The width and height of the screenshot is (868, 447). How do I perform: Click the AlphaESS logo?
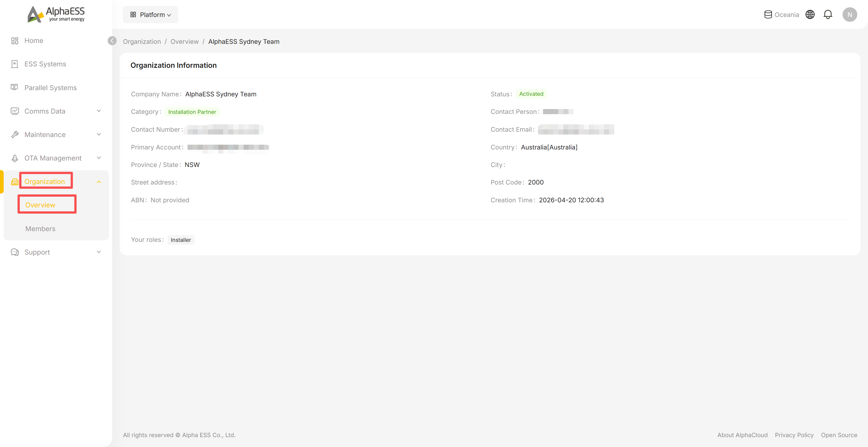point(56,14)
